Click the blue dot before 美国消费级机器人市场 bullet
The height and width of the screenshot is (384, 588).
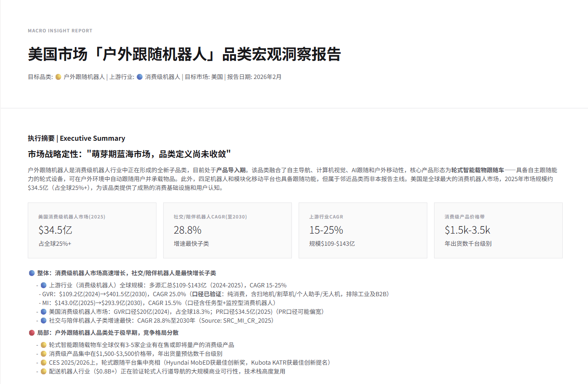(x=43, y=312)
